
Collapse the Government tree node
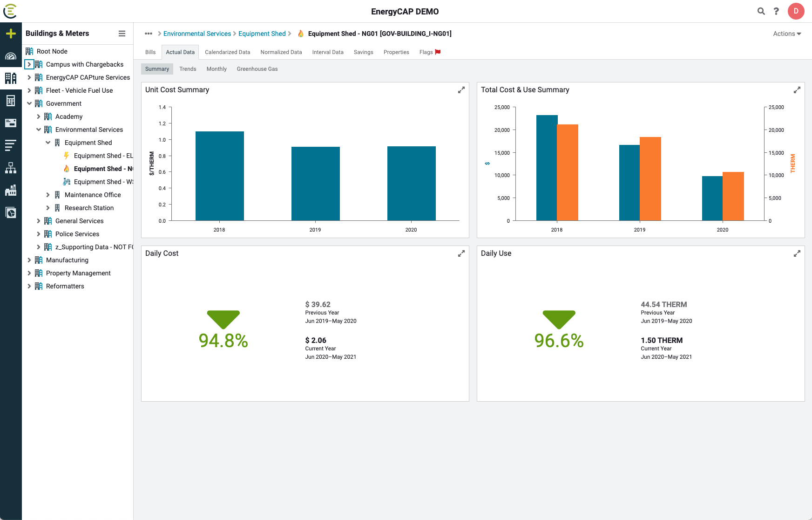[29, 103]
